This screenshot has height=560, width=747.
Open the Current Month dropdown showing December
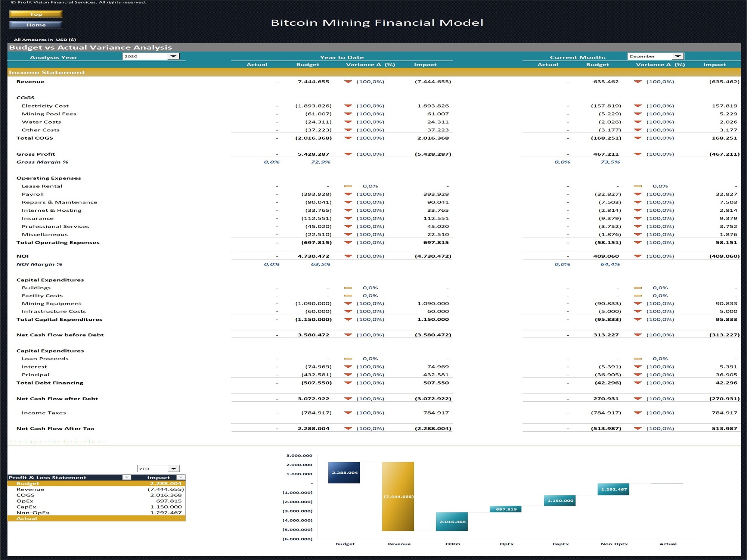(x=678, y=56)
